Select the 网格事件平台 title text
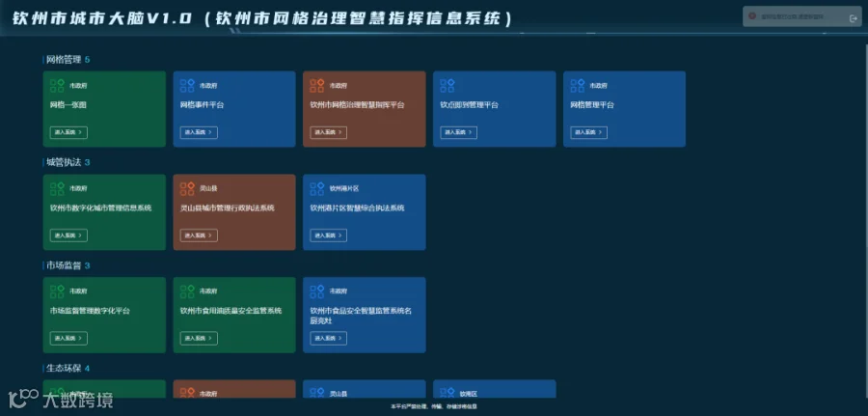Viewport: 868px width, 416px height. tap(203, 104)
